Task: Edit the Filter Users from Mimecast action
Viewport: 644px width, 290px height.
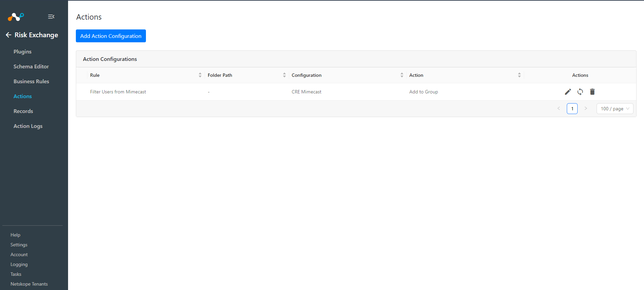Action: click(x=568, y=92)
